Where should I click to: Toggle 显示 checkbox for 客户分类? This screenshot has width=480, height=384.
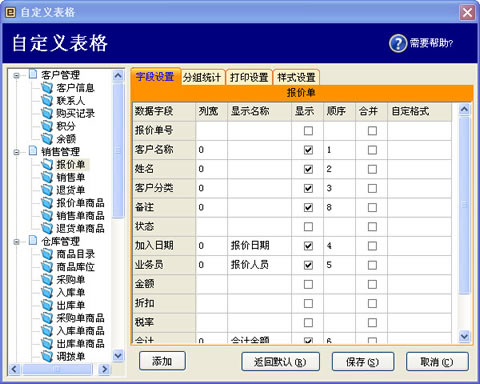pyautogui.click(x=308, y=188)
